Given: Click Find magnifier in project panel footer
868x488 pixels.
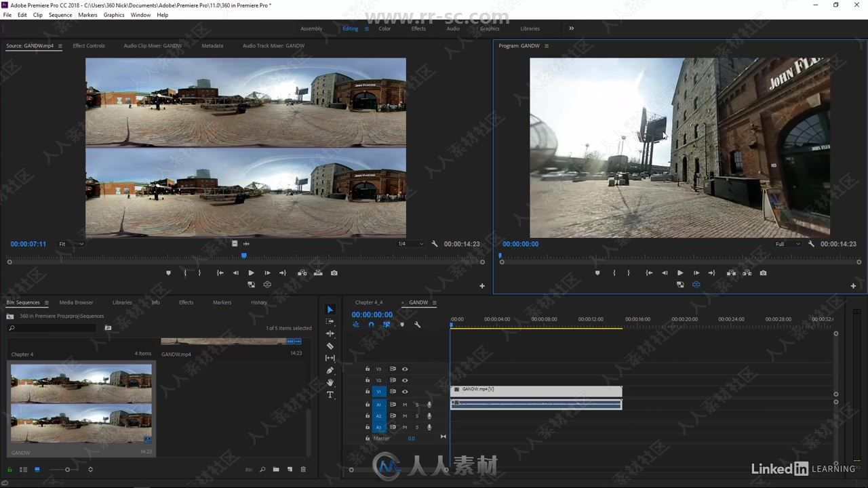Looking at the screenshot, I should click(262, 469).
